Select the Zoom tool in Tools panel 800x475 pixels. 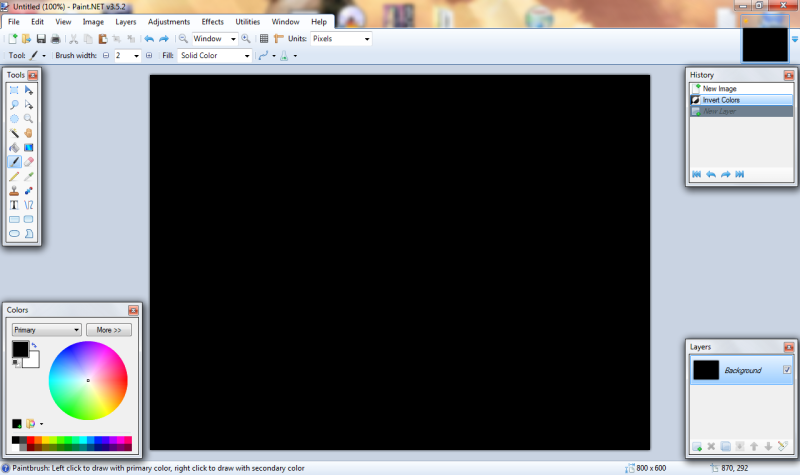pos(29,119)
